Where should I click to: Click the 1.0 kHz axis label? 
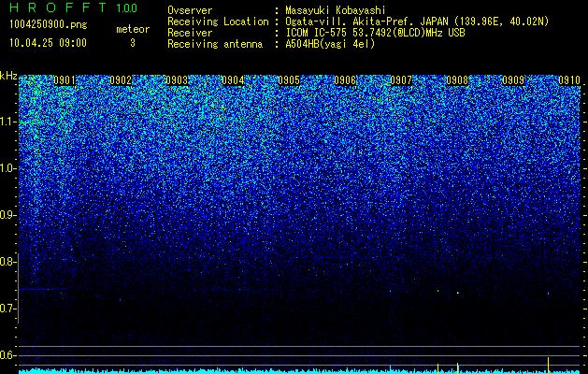pyautogui.click(x=8, y=168)
